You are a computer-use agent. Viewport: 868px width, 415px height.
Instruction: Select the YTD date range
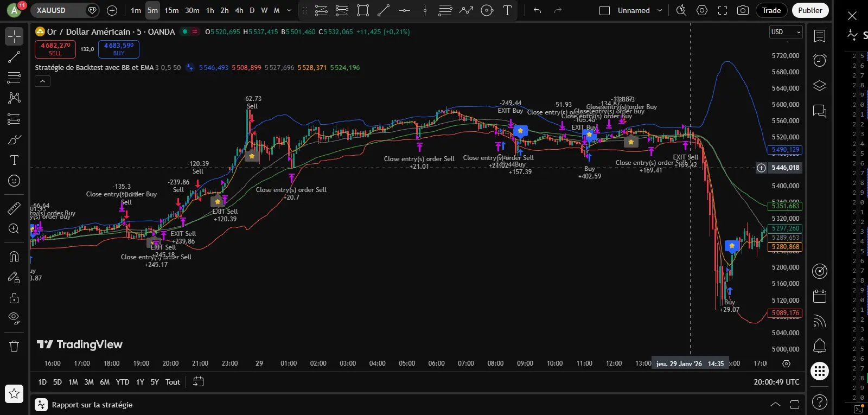(x=123, y=382)
